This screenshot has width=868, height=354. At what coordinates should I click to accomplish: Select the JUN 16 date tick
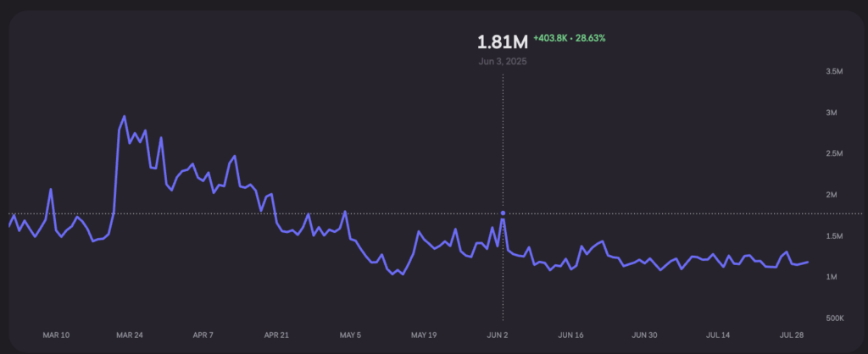pos(572,335)
